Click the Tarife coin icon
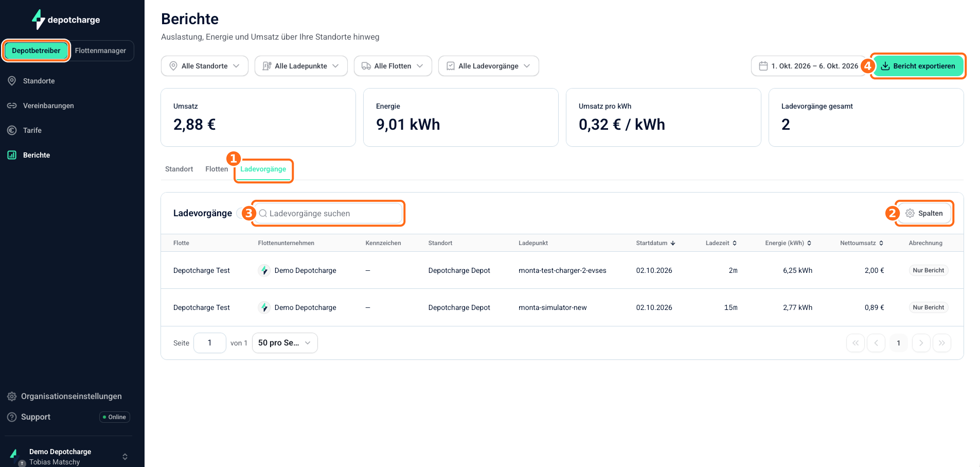 tap(12, 130)
